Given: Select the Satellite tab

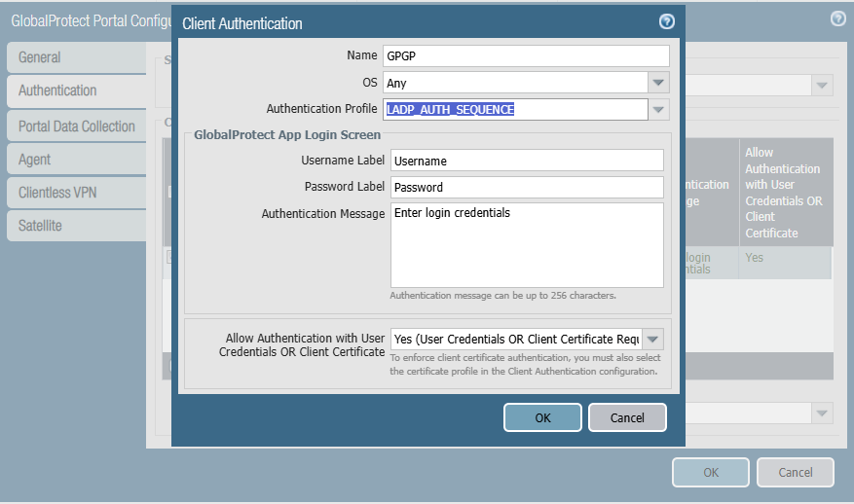Looking at the screenshot, I should 77,226.
